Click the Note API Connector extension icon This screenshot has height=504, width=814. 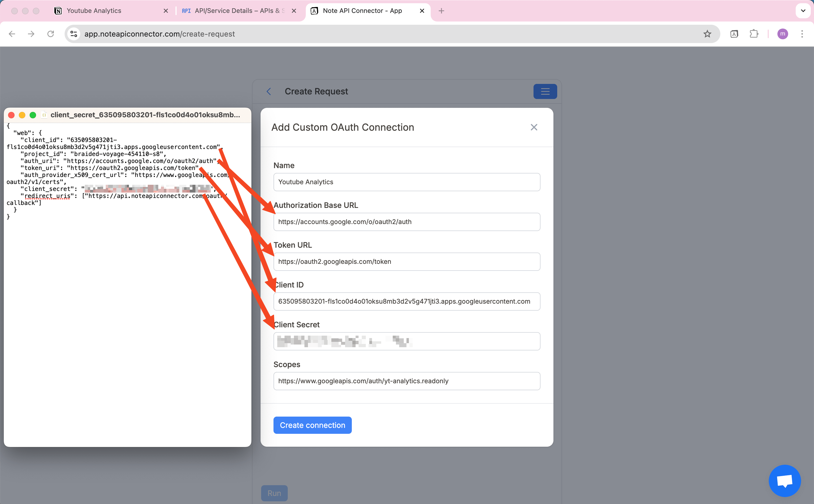734,34
